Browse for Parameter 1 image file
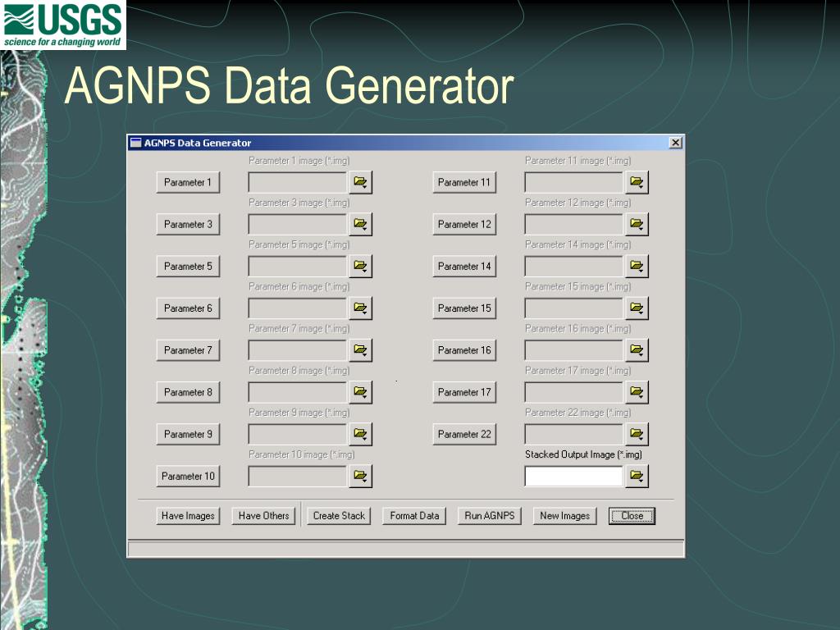 (x=361, y=182)
